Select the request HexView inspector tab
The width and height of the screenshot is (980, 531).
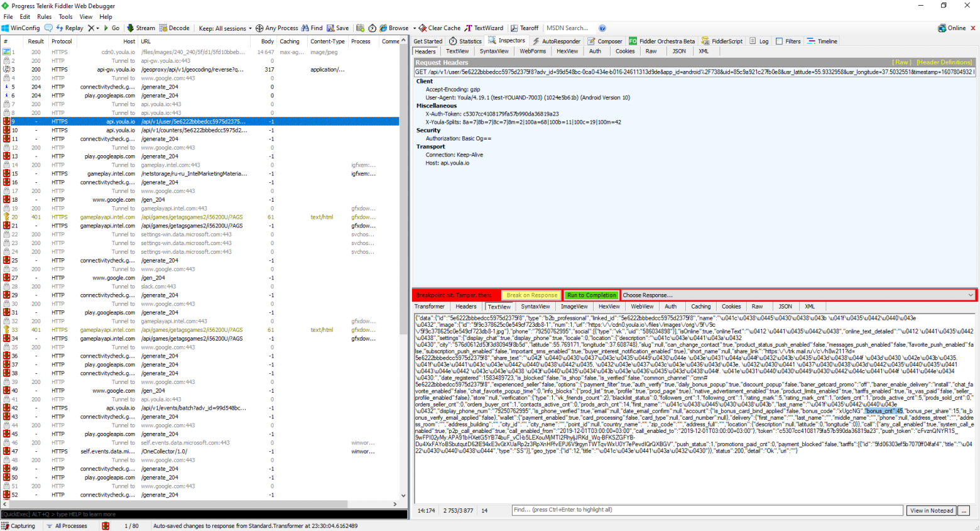[x=567, y=52]
